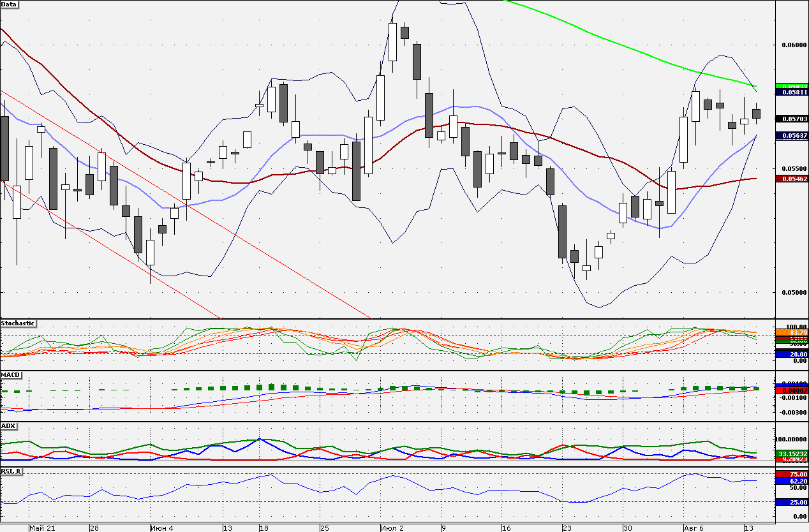The image size is (809, 532).
Task: Click the RSI_8 indicator panel label
Action: (11, 471)
